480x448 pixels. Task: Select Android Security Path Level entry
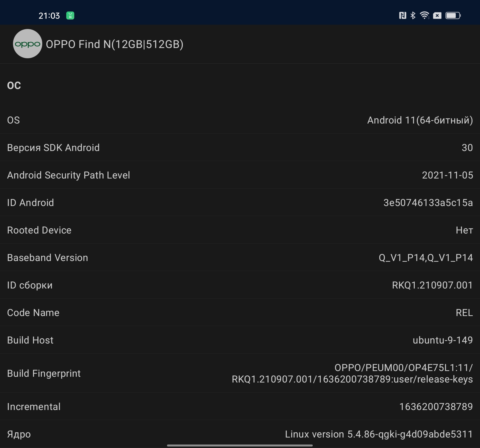coord(240,175)
